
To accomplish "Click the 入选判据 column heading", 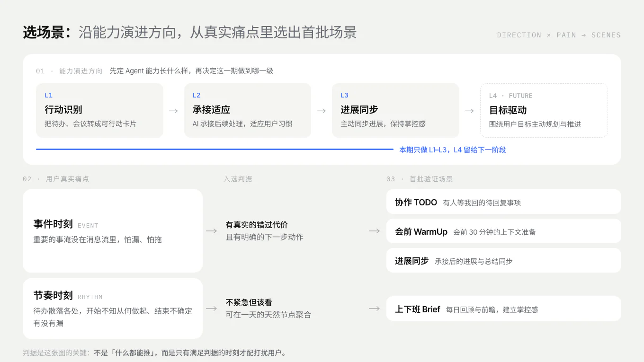I will (x=238, y=179).
